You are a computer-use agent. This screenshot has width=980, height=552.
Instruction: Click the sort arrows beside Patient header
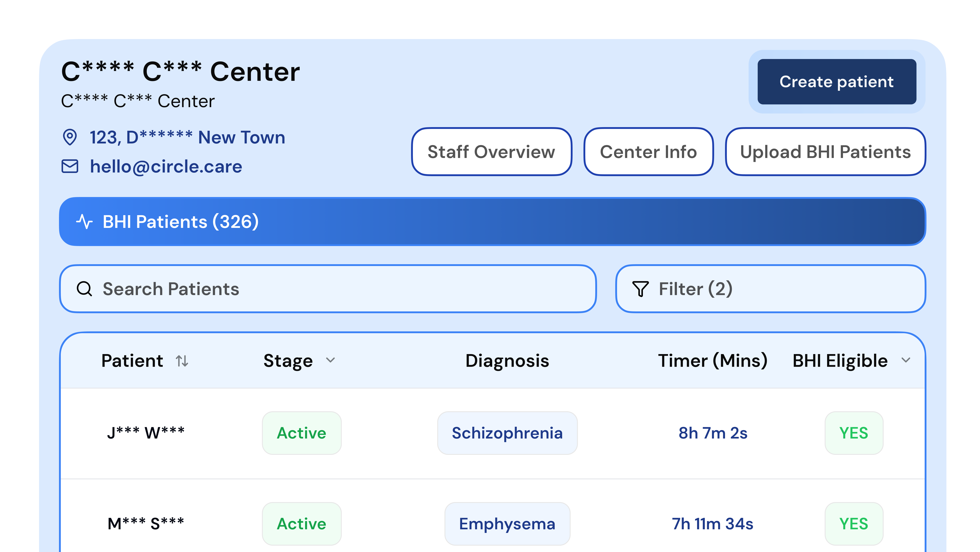point(182,361)
